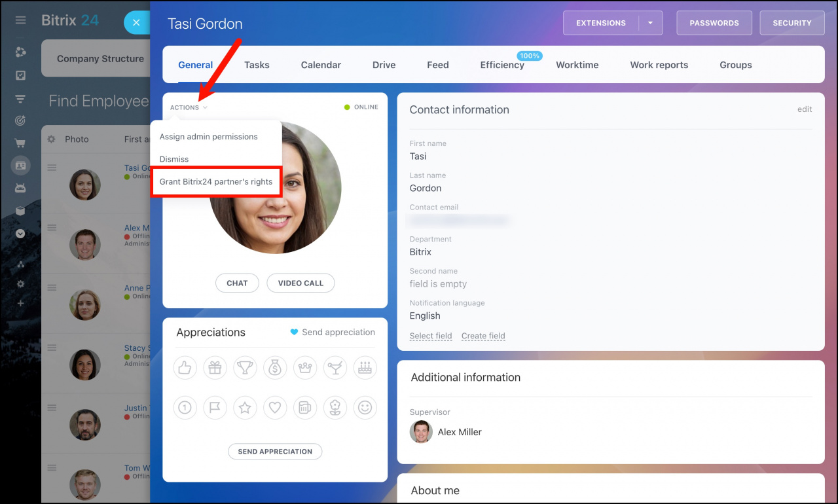Screen dimensions: 838x504
Task: Click the target goal icon in the sidebar
Action: 20,120
